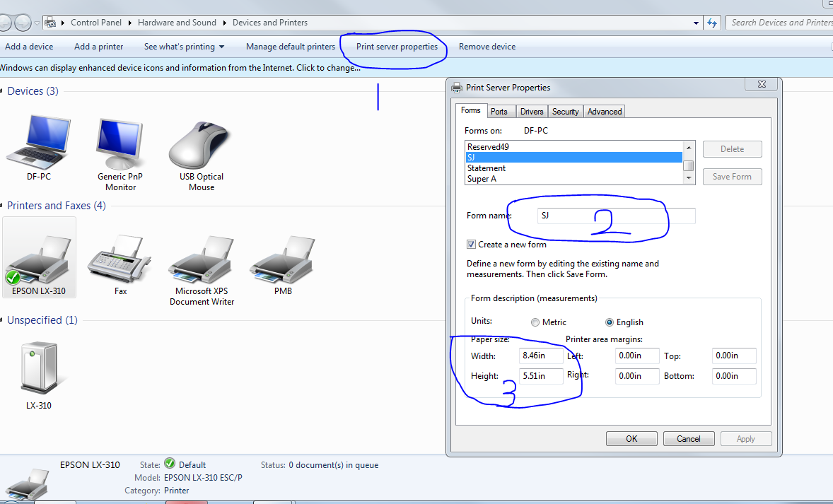Uncheck Create a new form
This screenshot has height=504, width=833.
click(x=471, y=244)
